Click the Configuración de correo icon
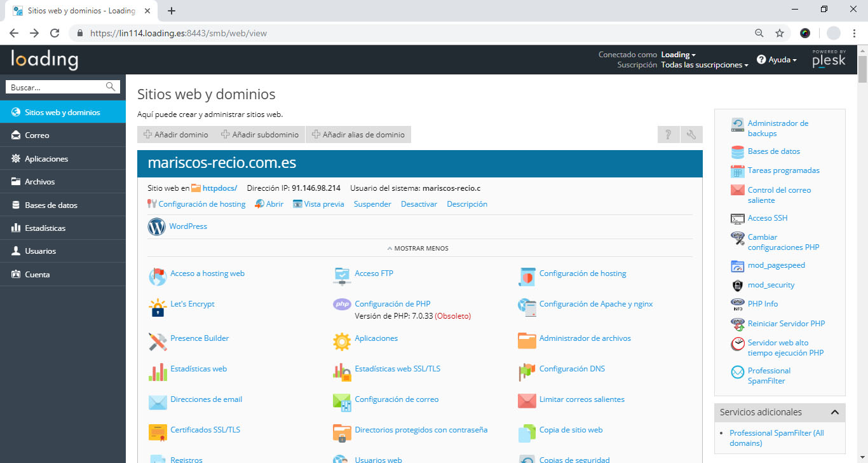 (342, 403)
